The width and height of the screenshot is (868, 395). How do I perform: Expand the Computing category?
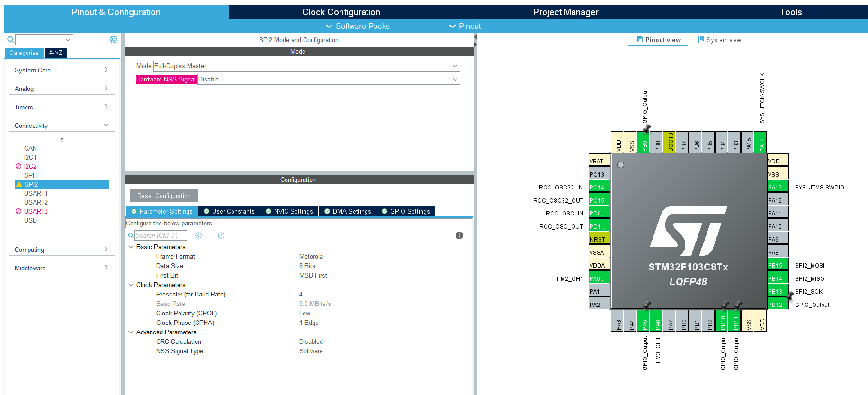tap(62, 250)
